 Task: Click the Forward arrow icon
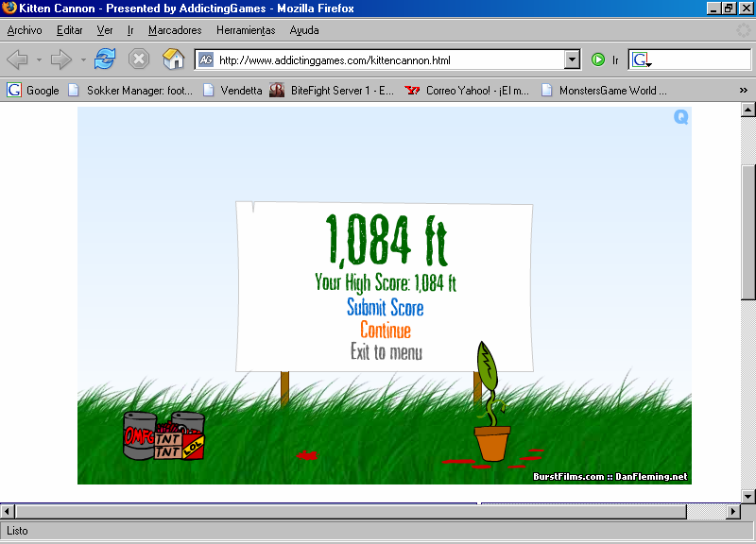point(61,59)
